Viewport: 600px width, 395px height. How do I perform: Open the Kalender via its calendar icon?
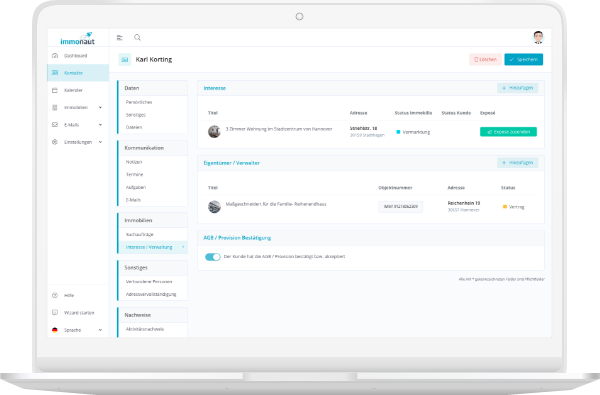pyautogui.click(x=55, y=90)
